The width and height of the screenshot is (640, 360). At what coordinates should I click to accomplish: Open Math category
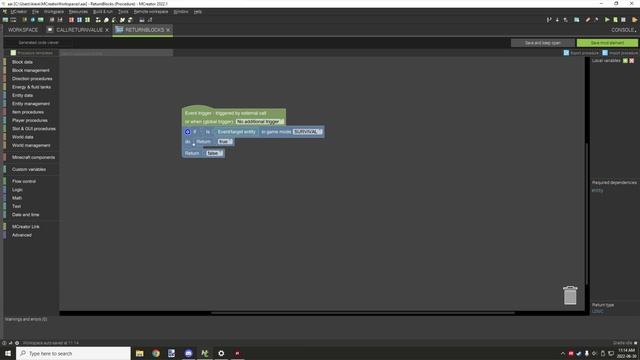17,198
